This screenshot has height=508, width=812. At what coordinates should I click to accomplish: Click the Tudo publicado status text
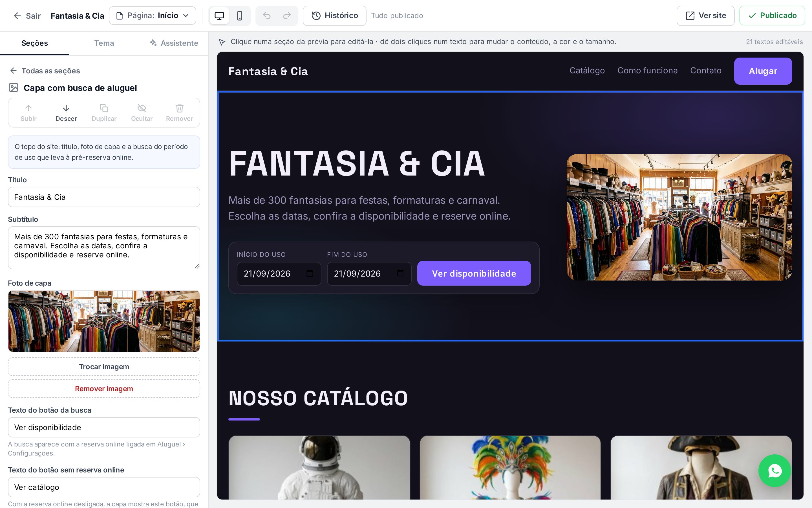[x=397, y=16]
